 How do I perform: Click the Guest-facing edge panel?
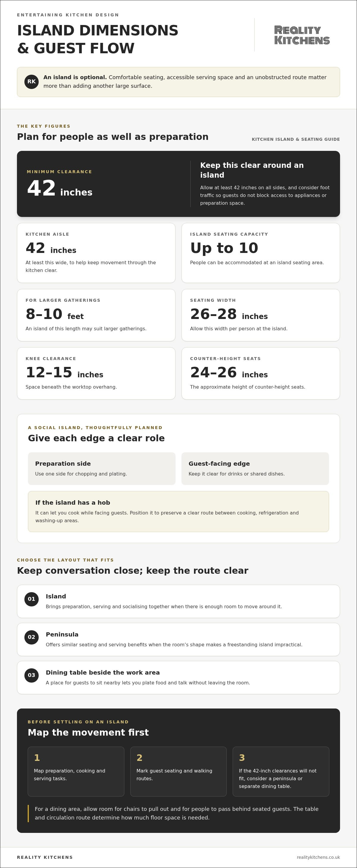[x=255, y=469]
